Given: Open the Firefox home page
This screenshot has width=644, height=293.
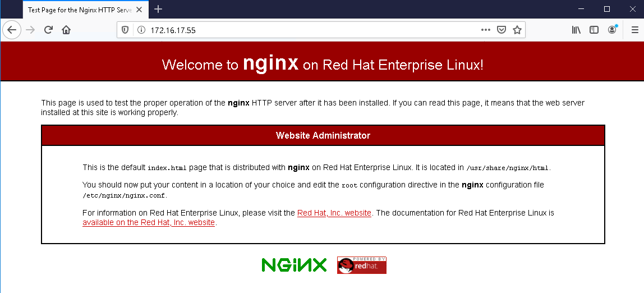Looking at the screenshot, I should point(66,30).
